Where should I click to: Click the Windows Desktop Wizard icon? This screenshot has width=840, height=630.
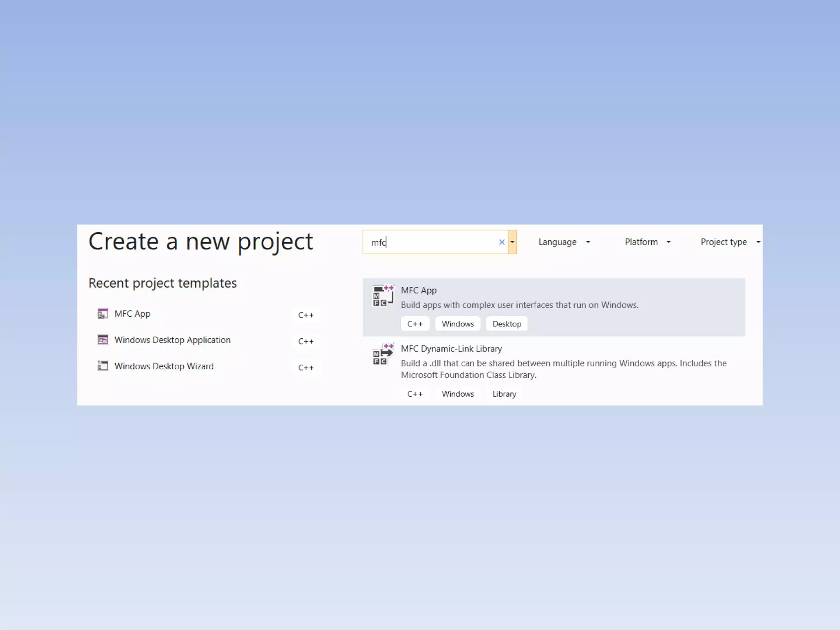[x=103, y=366]
